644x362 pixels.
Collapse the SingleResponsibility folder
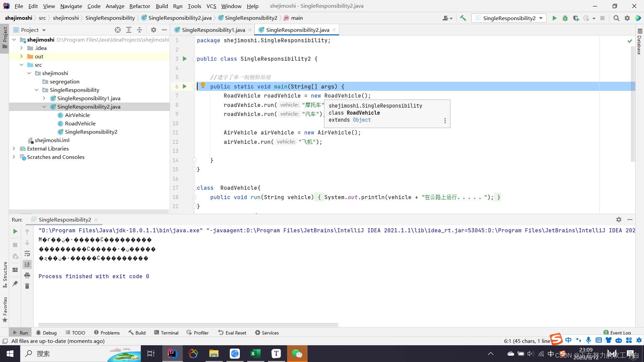(37, 90)
